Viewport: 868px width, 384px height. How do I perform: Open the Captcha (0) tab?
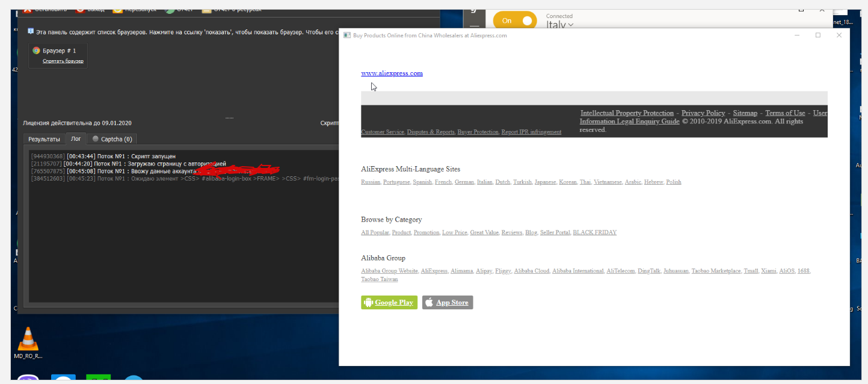[112, 139]
